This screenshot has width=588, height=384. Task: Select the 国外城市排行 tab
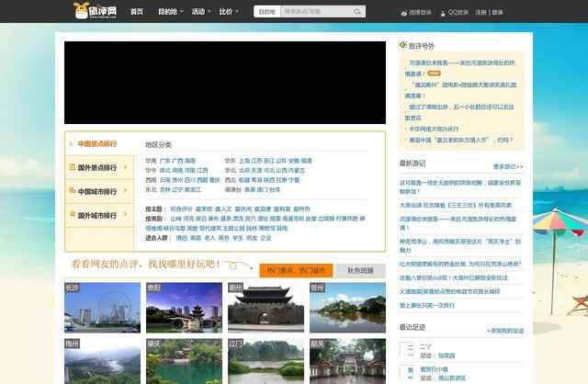tap(99, 215)
